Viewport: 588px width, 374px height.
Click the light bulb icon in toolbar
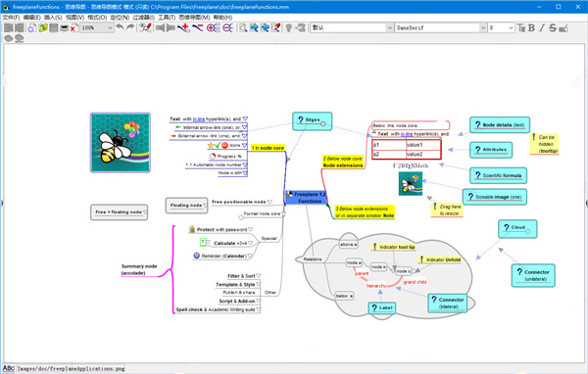[288, 27]
